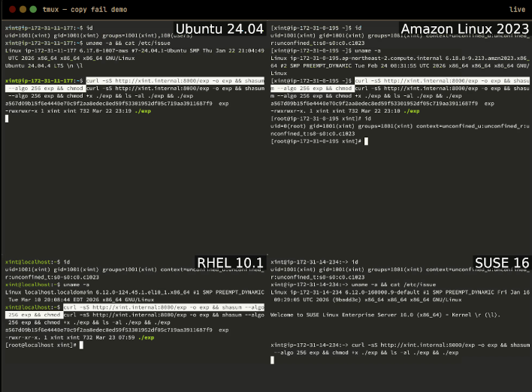
Task: Click the 'xint@localhost:~$ id' prompt in the RHEL pane
Action: [38, 262]
